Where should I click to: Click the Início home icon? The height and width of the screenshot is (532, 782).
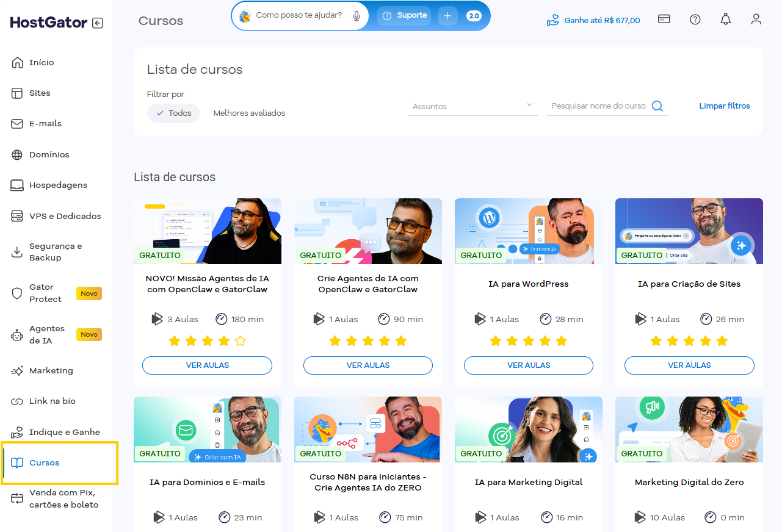[17, 62]
